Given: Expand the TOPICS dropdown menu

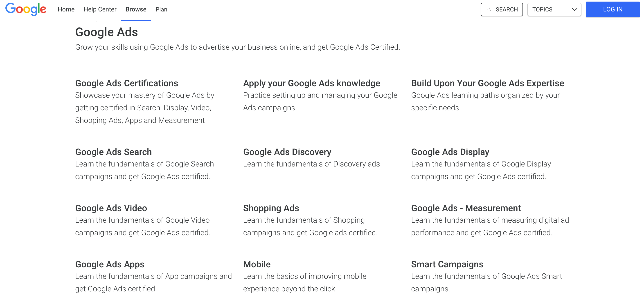Looking at the screenshot, I should (554, 9).
